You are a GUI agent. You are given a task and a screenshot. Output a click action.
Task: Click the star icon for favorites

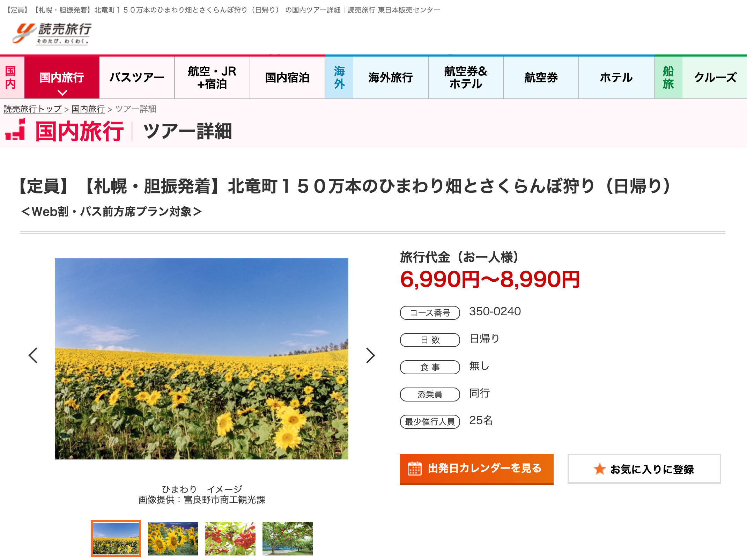(x=600, y=469)
